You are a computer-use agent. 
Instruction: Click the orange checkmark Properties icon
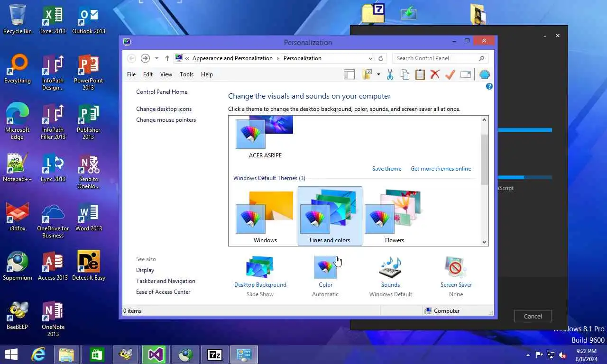coord(450,74)
